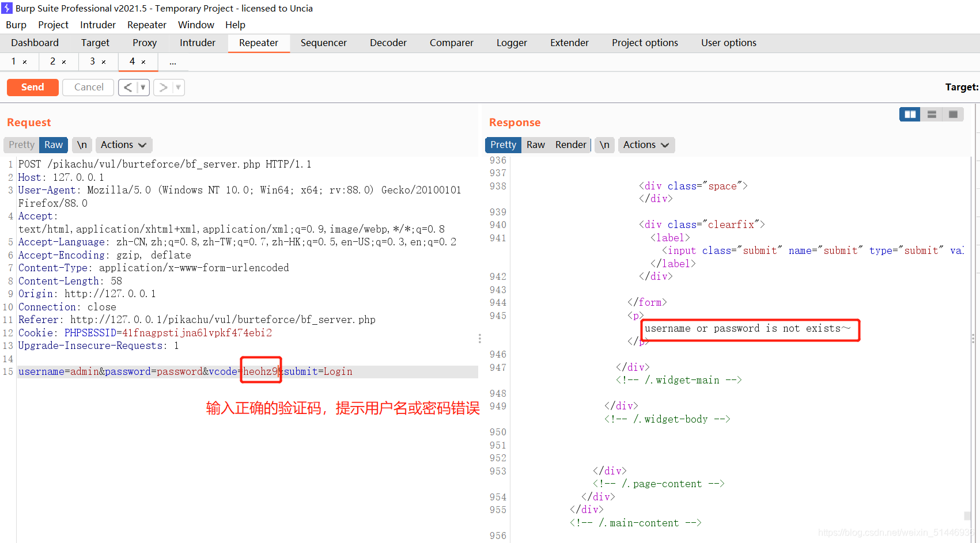Open the forward history dropdown arrow
The height and width of the screenshot is (543, 980).
point(178,88)
